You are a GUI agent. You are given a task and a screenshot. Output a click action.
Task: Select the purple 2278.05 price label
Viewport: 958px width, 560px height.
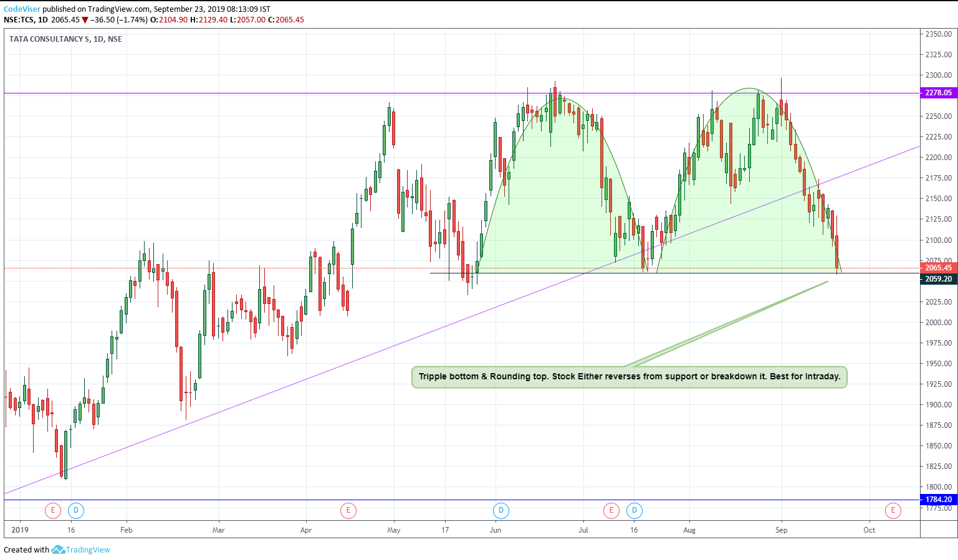tap(939, 93)
